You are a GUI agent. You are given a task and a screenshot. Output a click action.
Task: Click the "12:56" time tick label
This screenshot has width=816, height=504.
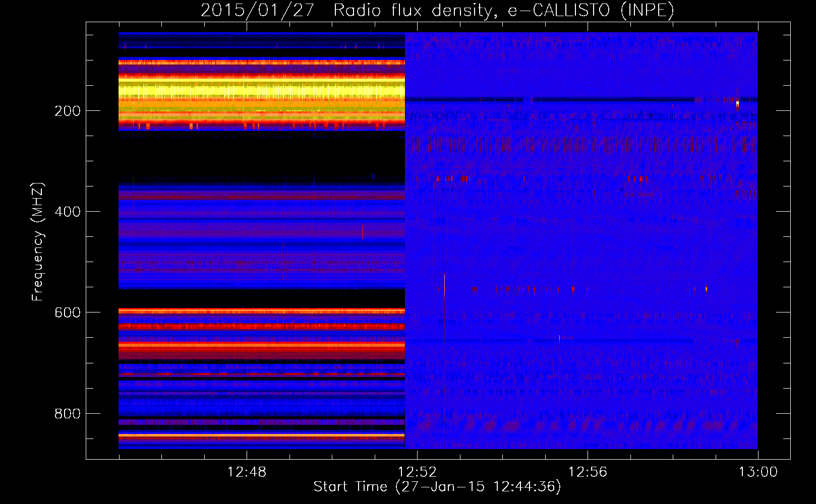click(588, 472)
